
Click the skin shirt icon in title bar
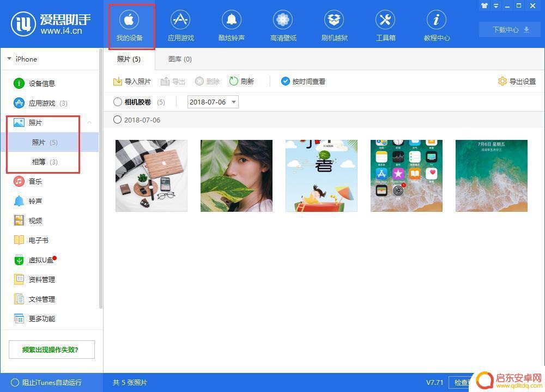coord(484,5)
